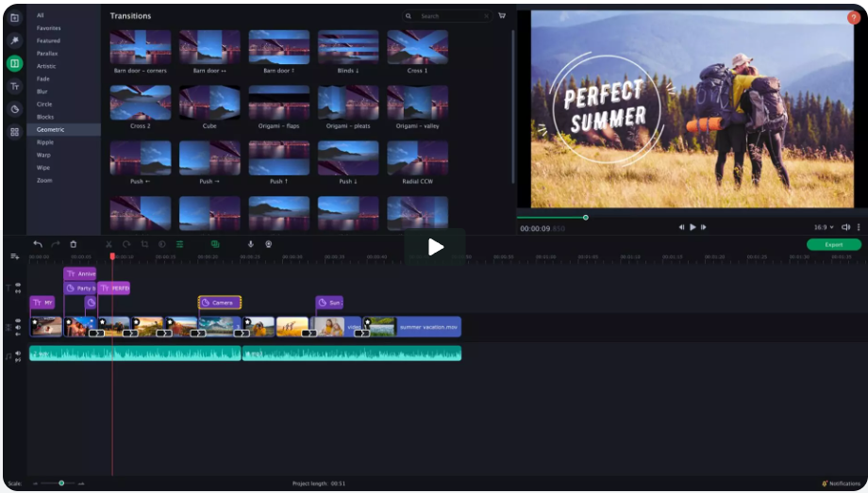Delete selected clip with trash icon
Image resolution: width=868 pixels, height=493 pixels.
pyautogui.click(x=73, y=244)
